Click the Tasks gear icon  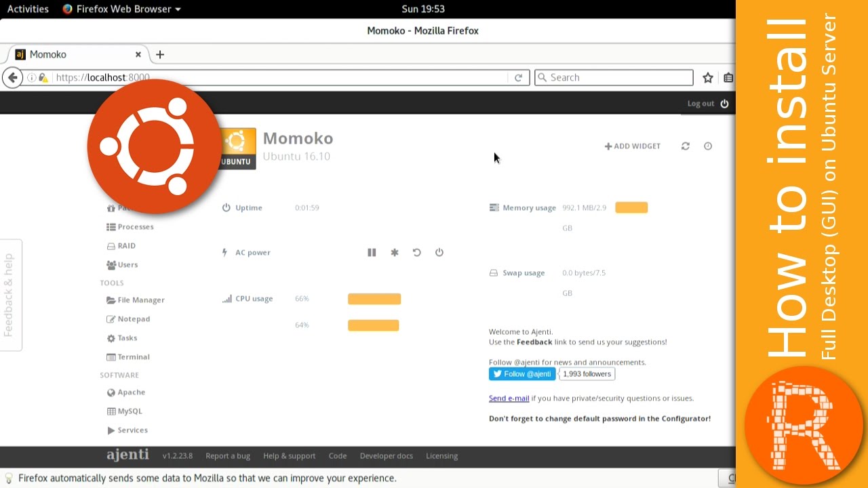point(111,338)
